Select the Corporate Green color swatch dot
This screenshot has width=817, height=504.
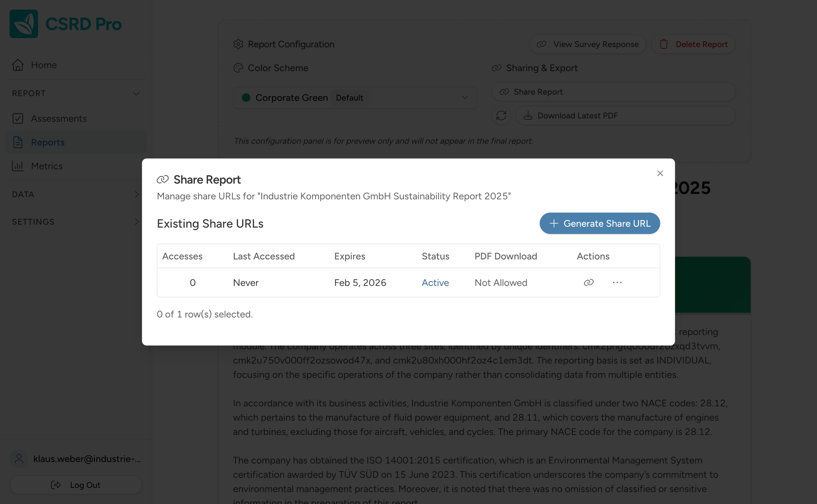pos(246,98)
